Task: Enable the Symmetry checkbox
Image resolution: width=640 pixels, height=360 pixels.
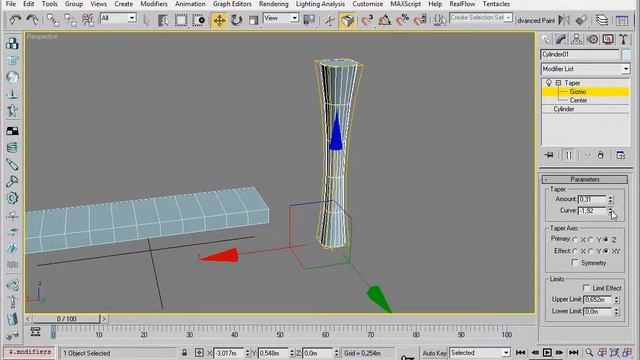Action: (575, 262)
